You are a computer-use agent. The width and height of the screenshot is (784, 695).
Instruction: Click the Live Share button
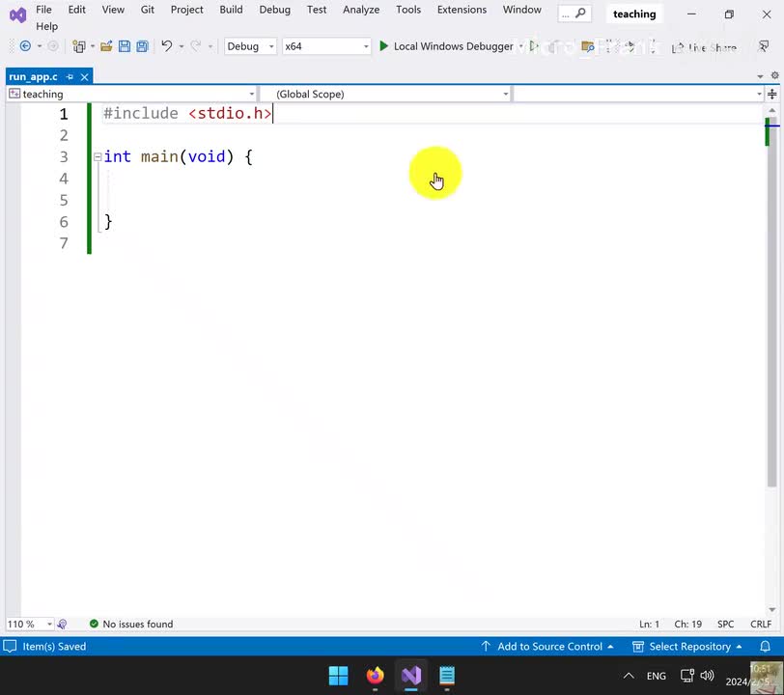[x=704, y=47]
